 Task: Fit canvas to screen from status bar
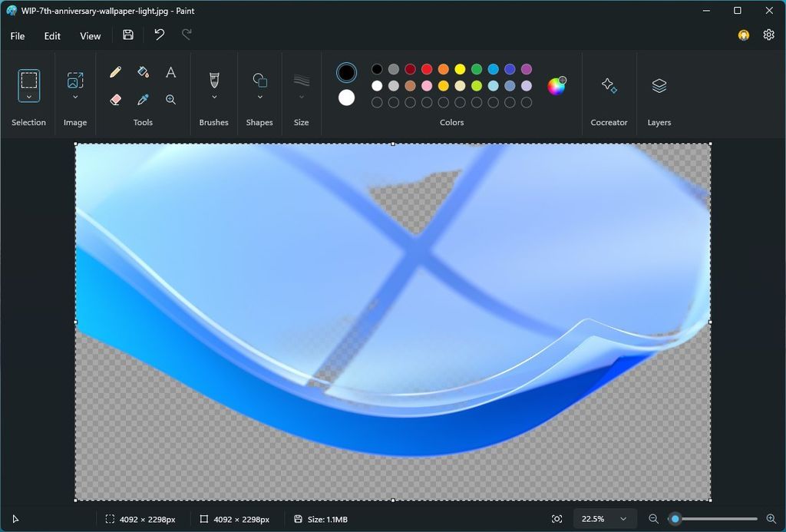coord(558,519)
